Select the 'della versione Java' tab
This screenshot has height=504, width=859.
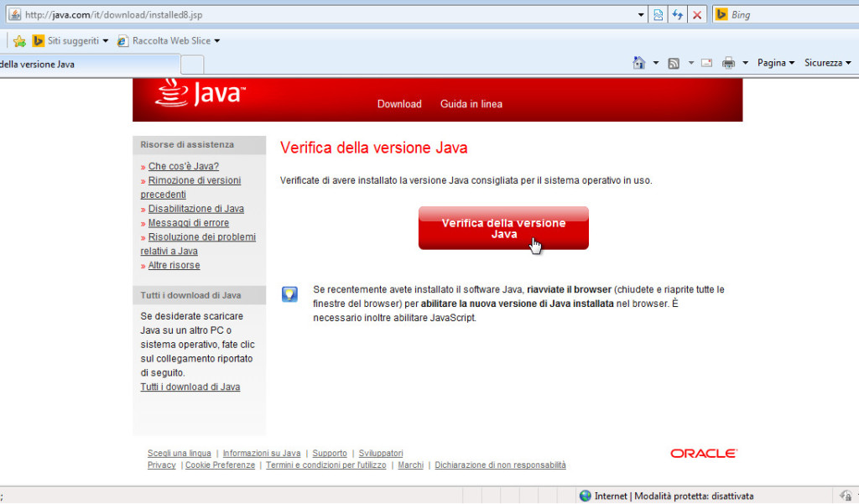(x=89, y=64)
